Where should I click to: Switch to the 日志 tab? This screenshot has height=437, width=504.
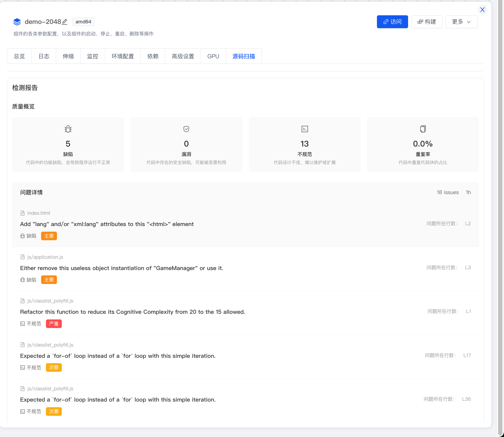point(44,56)
